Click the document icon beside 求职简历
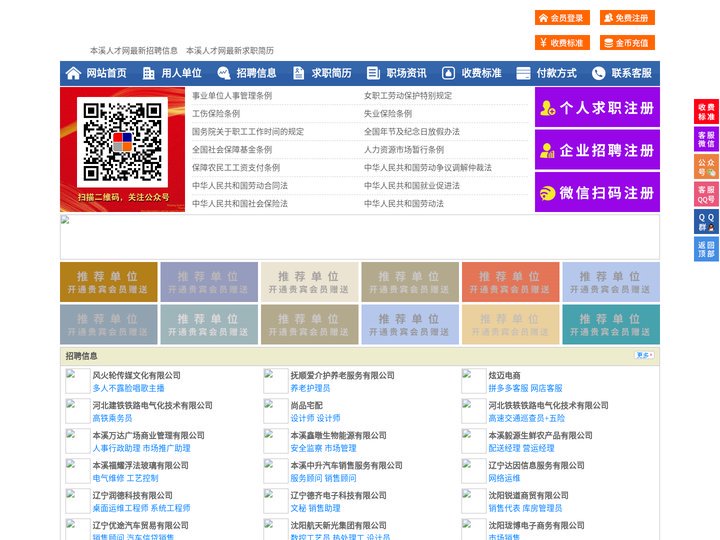720x540 pixels. click(298, 73)
